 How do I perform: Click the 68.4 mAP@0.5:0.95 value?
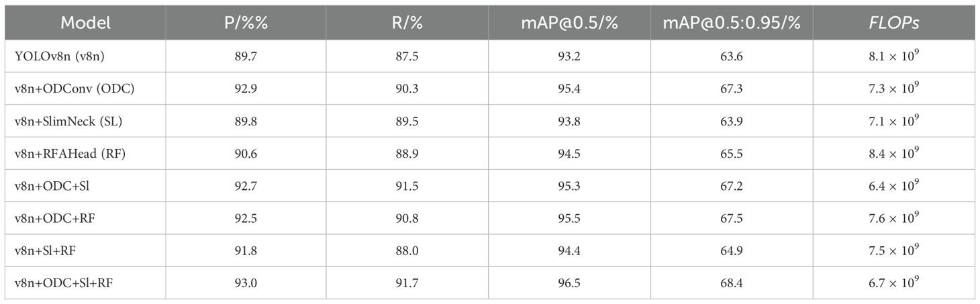[731, 284]
